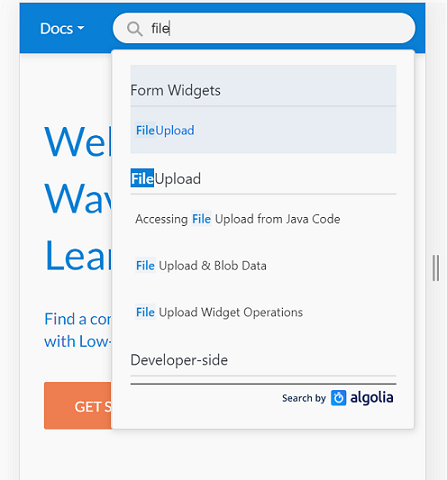Click the caret arrow next to Docs
Image resolution: width=447 pixels, height=480 pixels.
coord(81,28)
